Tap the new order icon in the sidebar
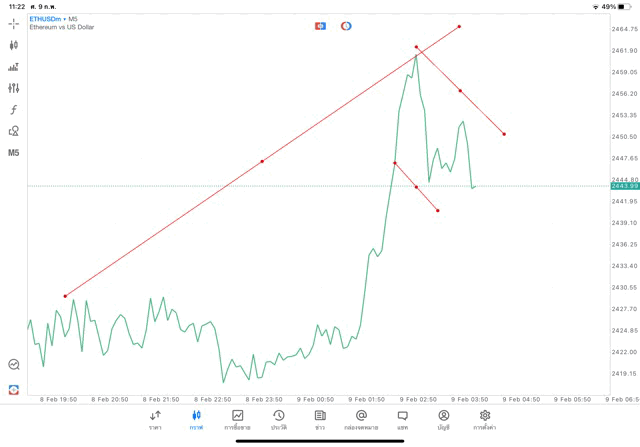The image size is (640, 447). coord(14,389)
